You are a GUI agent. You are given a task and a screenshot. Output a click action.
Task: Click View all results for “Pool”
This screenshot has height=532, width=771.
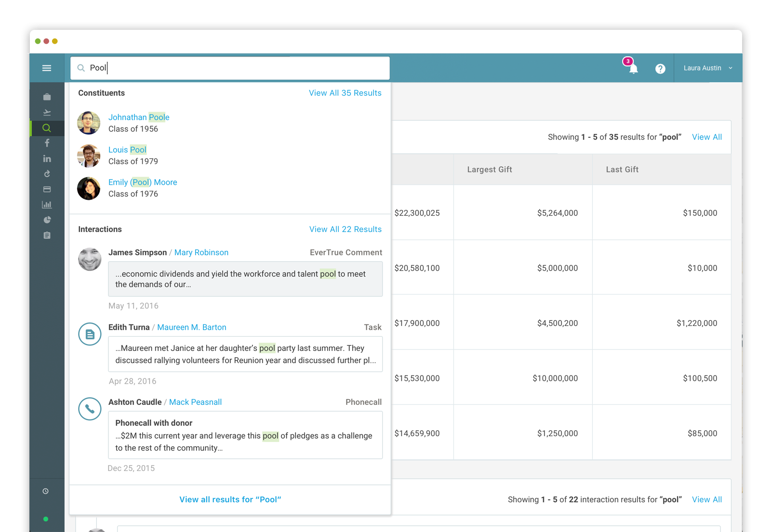[x=230, y=499]
